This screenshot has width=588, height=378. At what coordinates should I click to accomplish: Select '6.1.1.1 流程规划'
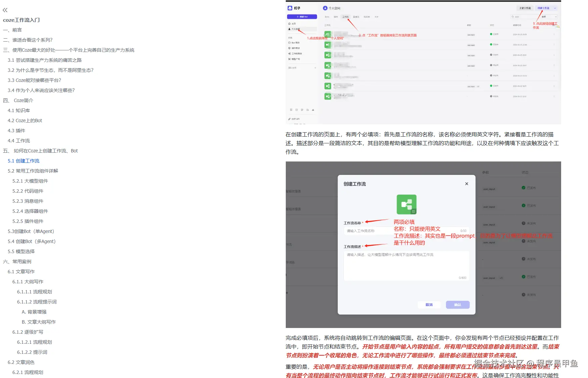pyautogui.click(x=35, y=292)
